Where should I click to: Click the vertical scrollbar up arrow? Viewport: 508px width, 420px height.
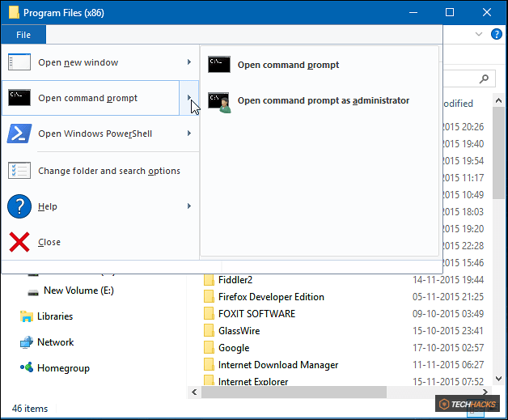point(499,100)
